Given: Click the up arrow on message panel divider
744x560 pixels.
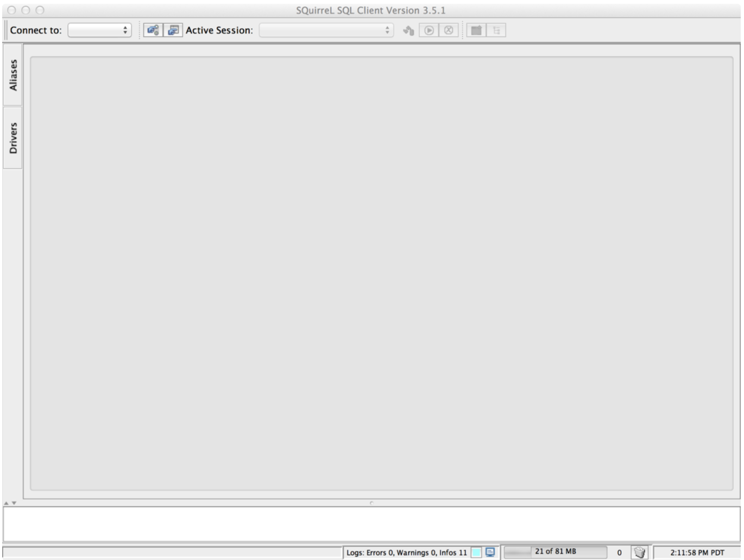Looking at the screenshot, I should pos(7,503).
